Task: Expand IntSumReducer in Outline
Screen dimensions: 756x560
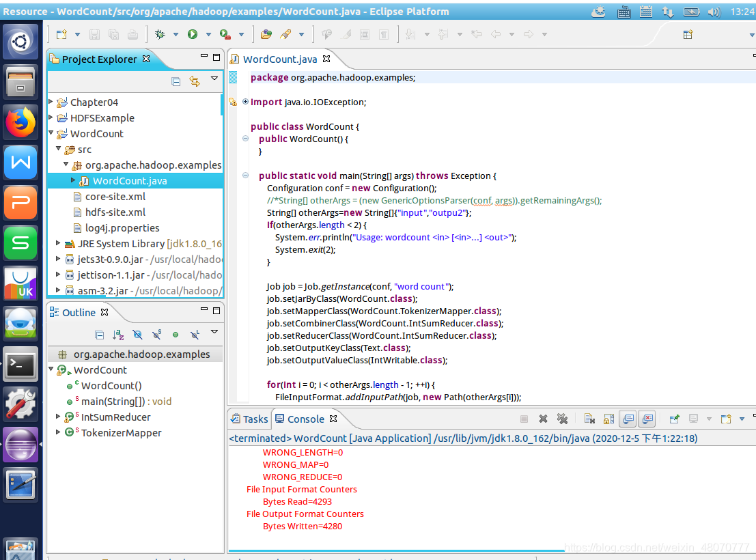Action: [58, 417]
